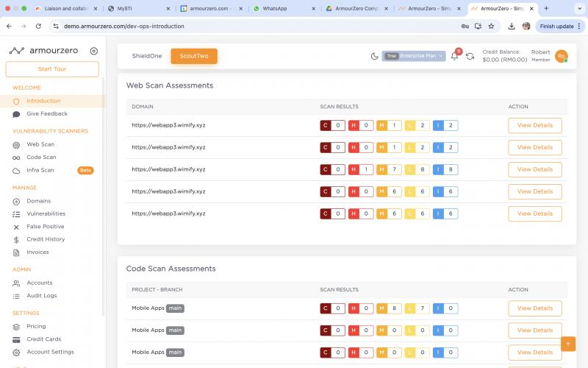Click the refresh credit balance icon

tap(470, 56)
